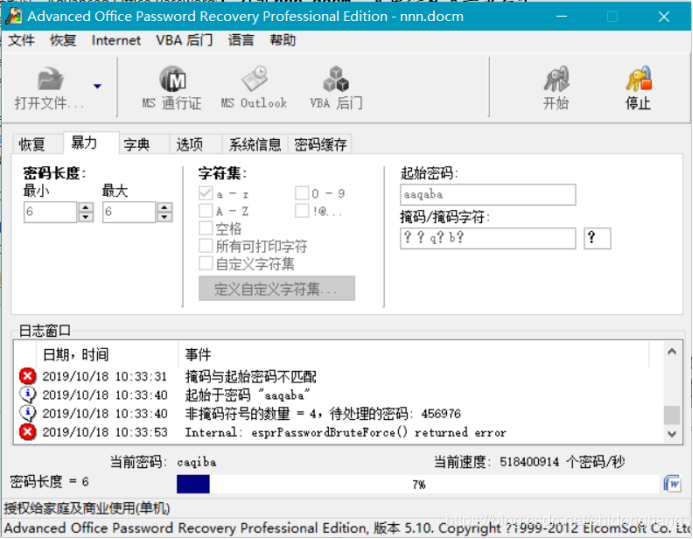Click the 定义自定义字符集 button
Image resolution: width=693 pixels, height=539 pixels.
pyautogui.click(x=277, y=288)
